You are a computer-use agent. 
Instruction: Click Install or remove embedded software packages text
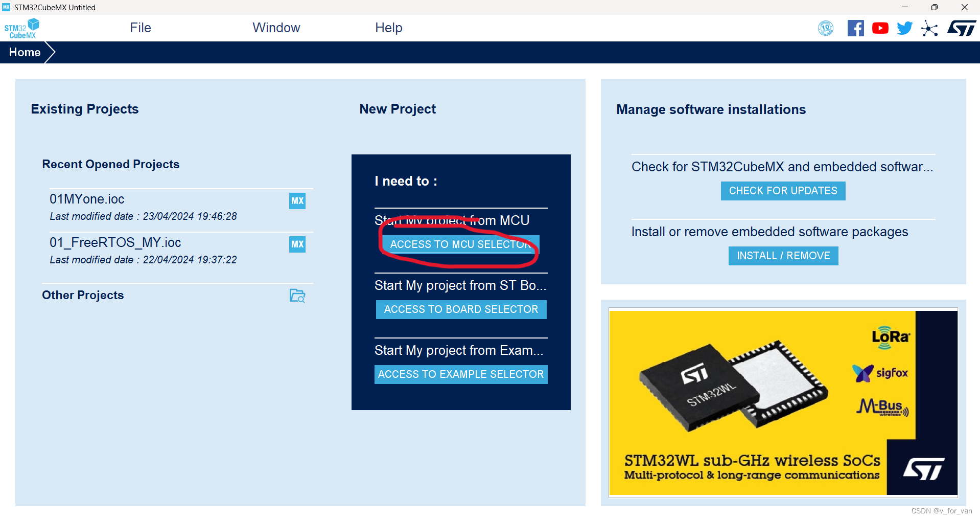pos(769,232)
